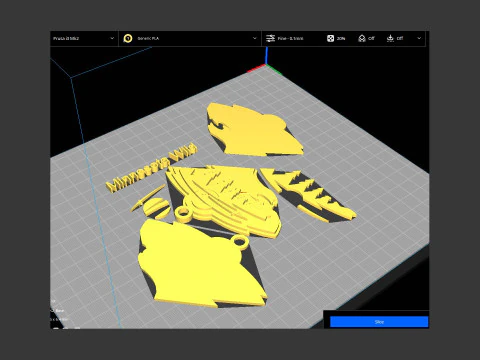Toggle the support Off setting

(371, 38)
